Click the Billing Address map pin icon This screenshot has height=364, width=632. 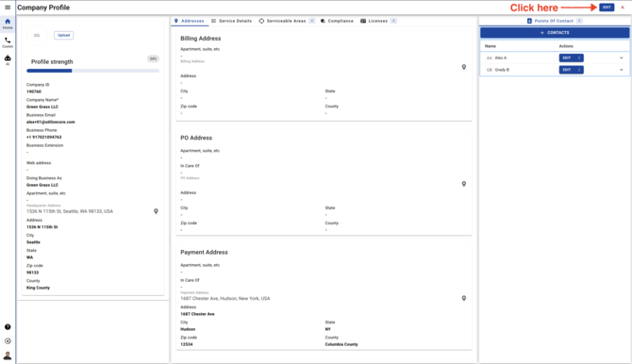tap(464, 67)
